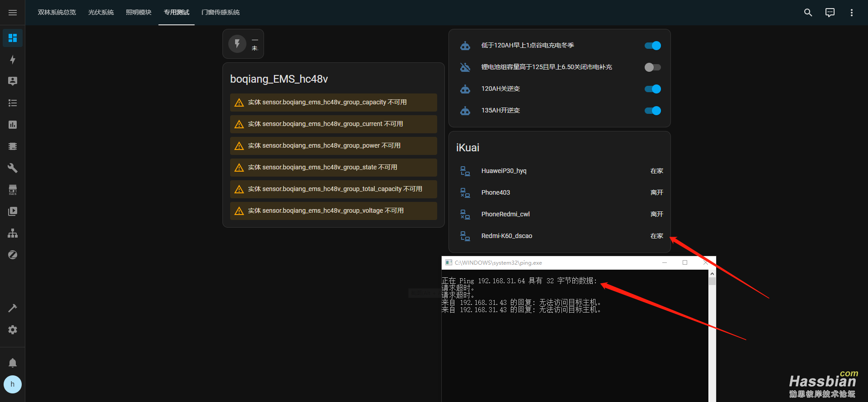The width and height of the screenshot is (868, 402).
Task: Select the 专用测试 tab
Action: [x=176, y=13]
